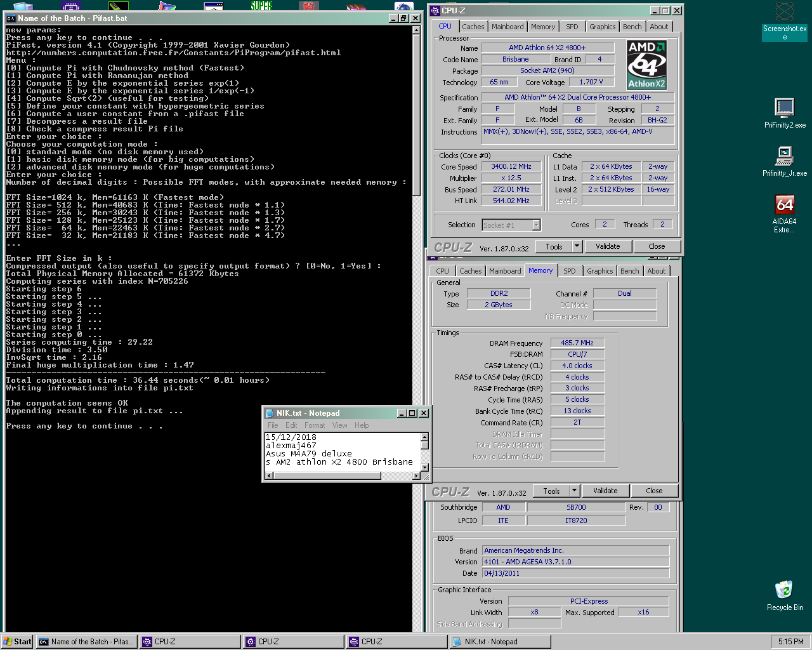Click the 'DDR2' memory type value
Viewport: 812px width, 650px height.
tap(499, 293)
